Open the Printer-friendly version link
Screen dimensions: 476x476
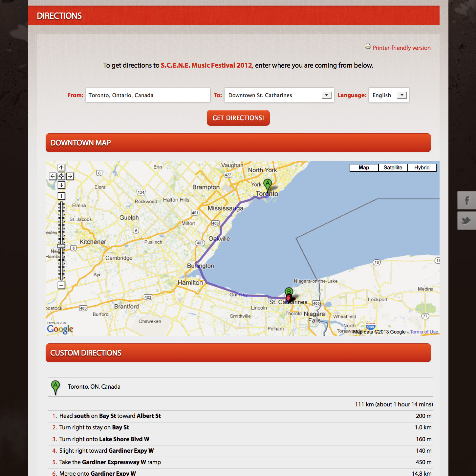click(401, 48)
